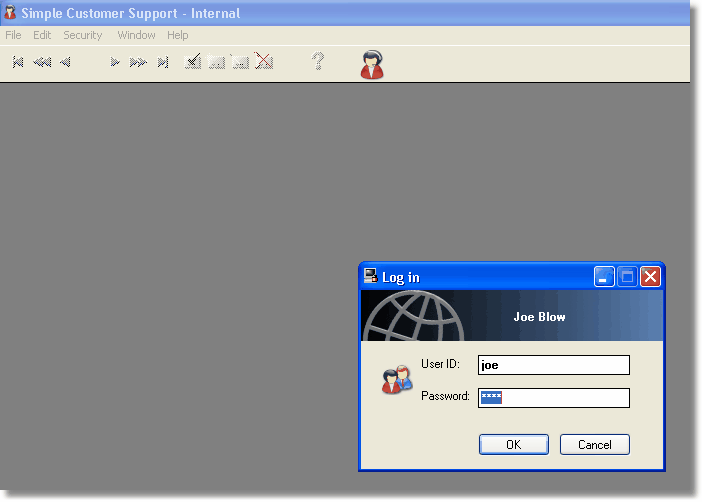The image size is (702, 502).
Task: Open help via the question mark icon
Action: [318, 61]
